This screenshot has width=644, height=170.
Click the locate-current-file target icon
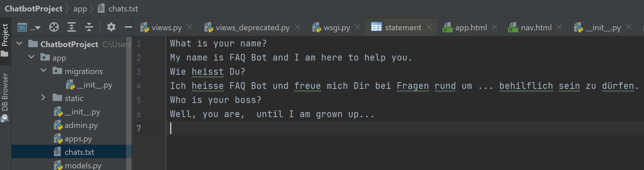click(x=54, y=27)
